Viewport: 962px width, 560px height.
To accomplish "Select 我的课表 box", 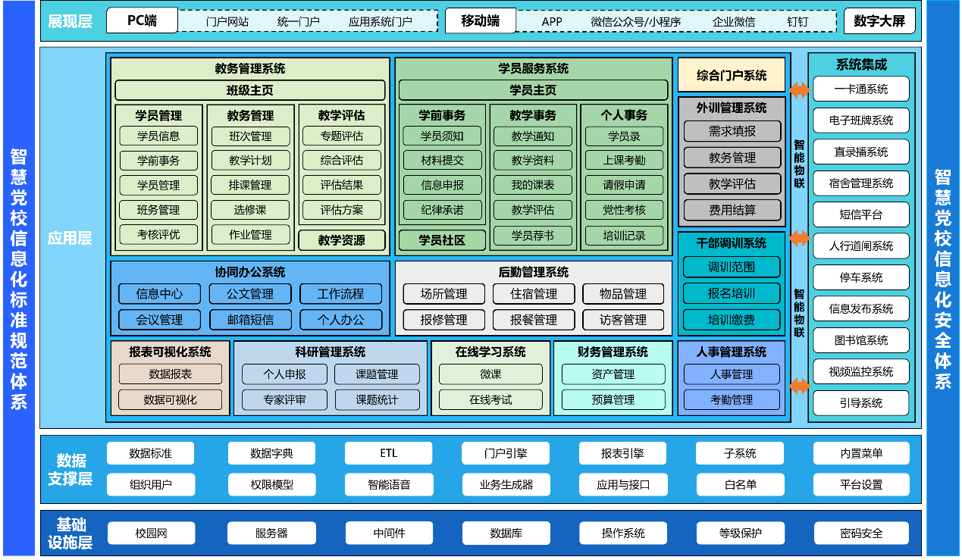I will (x=533, y=185).
